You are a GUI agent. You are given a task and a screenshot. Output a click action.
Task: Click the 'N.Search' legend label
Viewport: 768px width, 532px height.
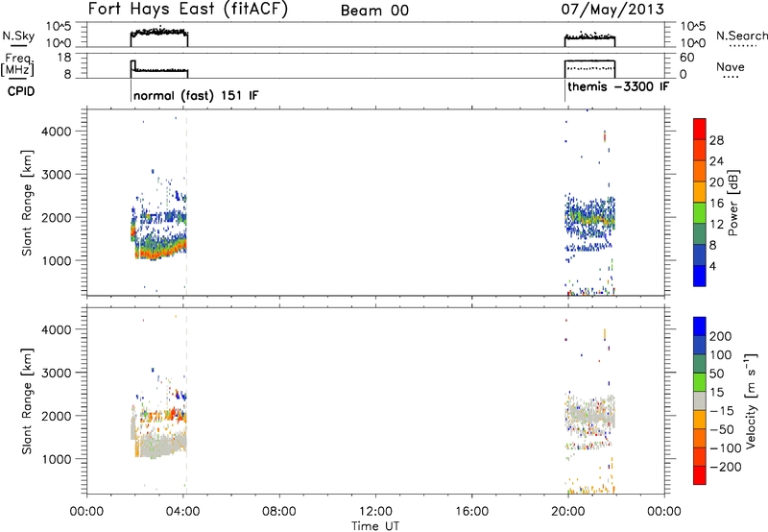pos(742,36)
